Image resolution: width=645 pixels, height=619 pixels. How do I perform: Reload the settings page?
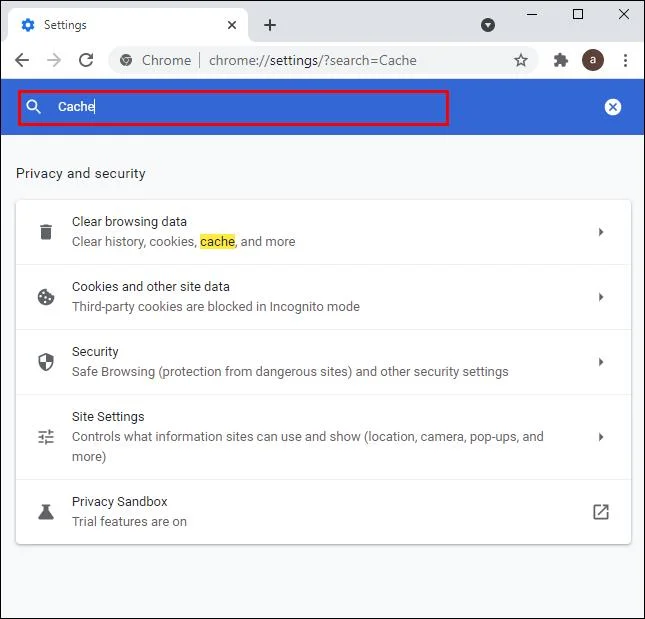coord(86,60)
